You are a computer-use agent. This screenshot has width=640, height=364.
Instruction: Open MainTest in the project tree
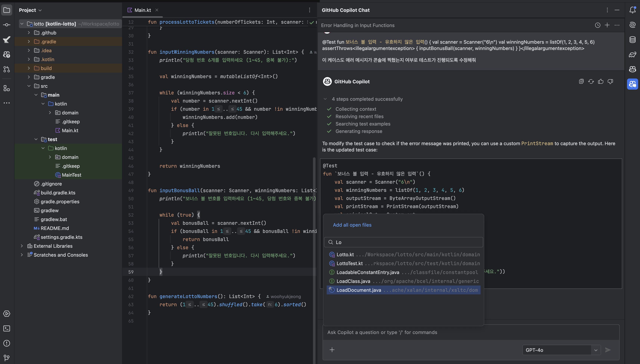pyautogui.click(x=72, y=175)
